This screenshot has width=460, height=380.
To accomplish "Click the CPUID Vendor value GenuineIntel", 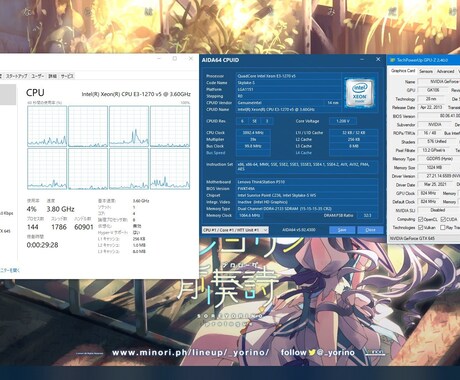I will [279, 103].
